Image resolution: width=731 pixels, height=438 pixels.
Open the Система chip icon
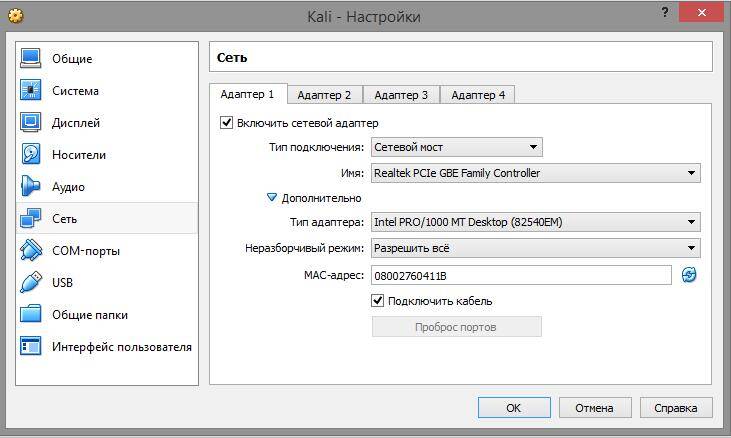30,90
